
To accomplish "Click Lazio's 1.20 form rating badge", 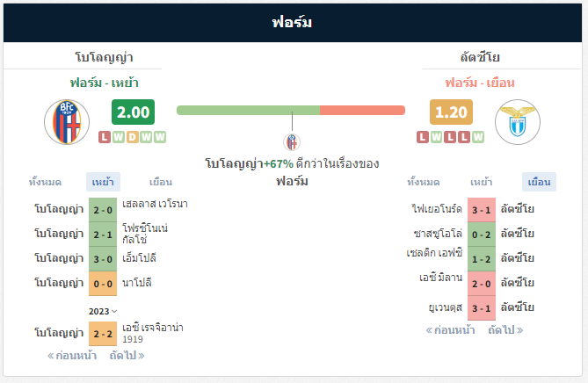I will tap(451, 112).
